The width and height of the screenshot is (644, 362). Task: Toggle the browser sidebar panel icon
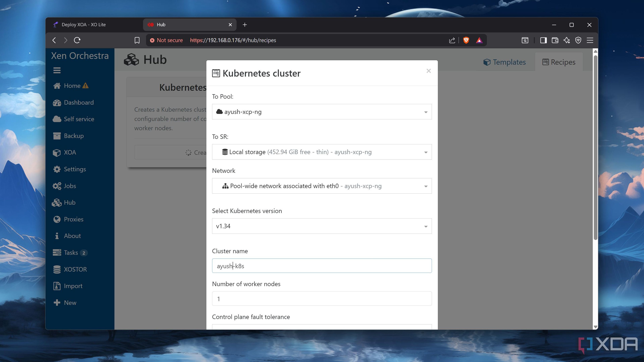click(544, 40)
